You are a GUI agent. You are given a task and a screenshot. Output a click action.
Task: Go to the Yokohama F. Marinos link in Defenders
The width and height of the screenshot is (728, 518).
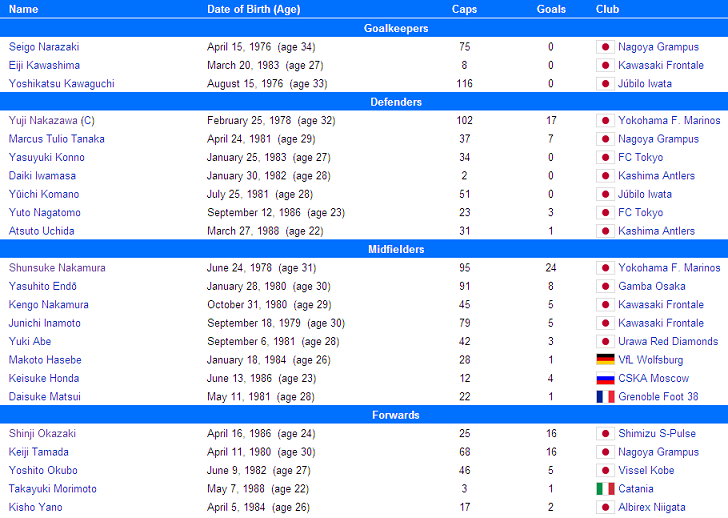tap(669, 121)
